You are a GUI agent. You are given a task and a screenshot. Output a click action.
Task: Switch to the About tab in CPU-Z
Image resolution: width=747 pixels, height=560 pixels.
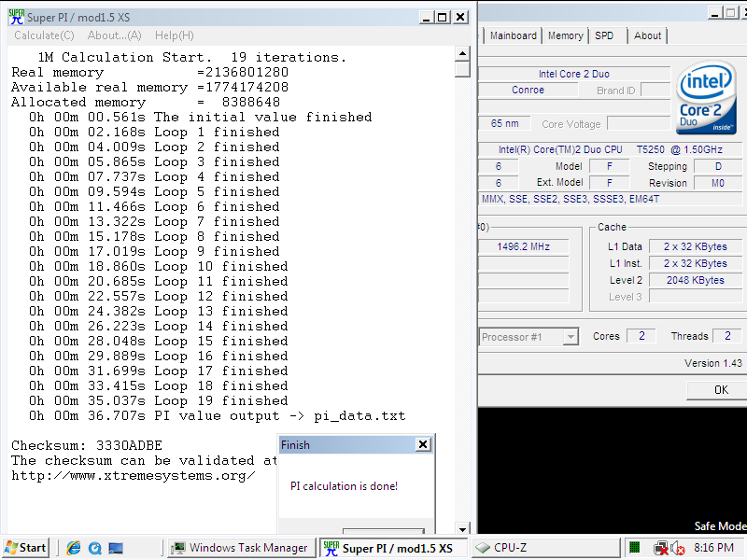tap(647, 35)
